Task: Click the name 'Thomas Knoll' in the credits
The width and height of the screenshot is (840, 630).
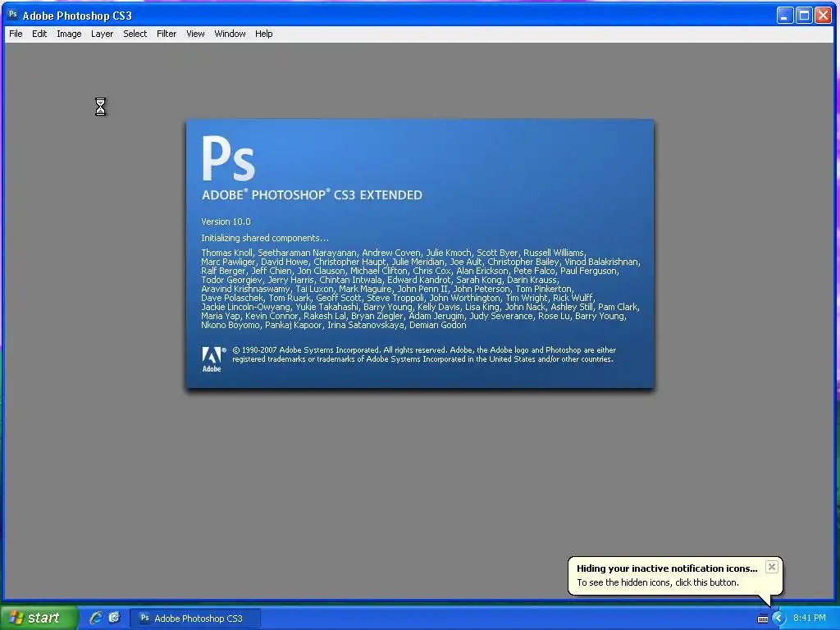Action: (x=226, y=253)
